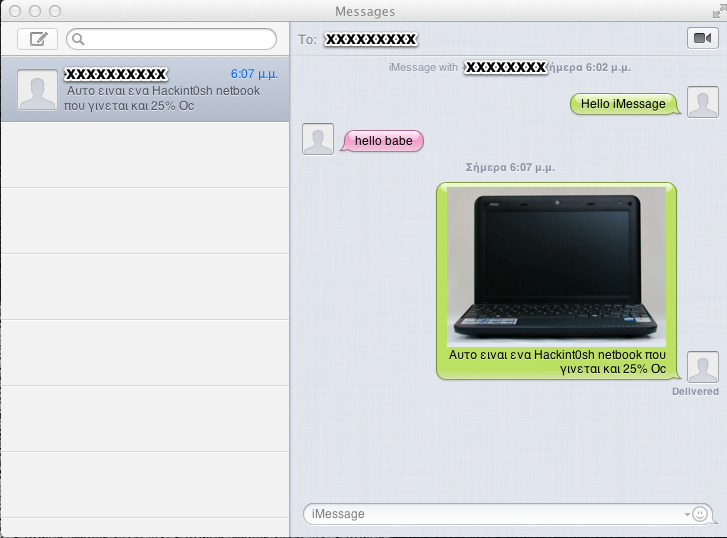Start a FaceTime video call
This screenshot has width=727, height=538.
702,38
